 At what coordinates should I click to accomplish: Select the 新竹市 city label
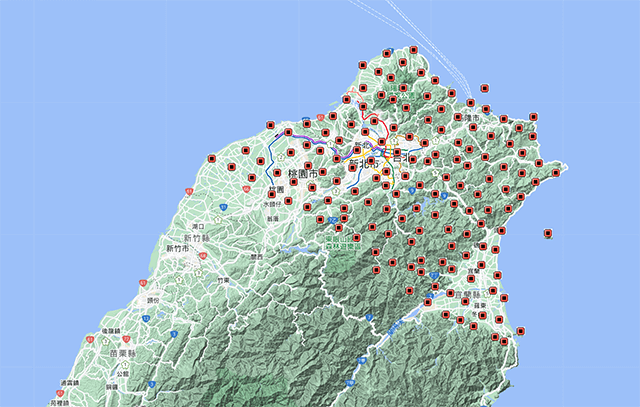coord(179,247)
